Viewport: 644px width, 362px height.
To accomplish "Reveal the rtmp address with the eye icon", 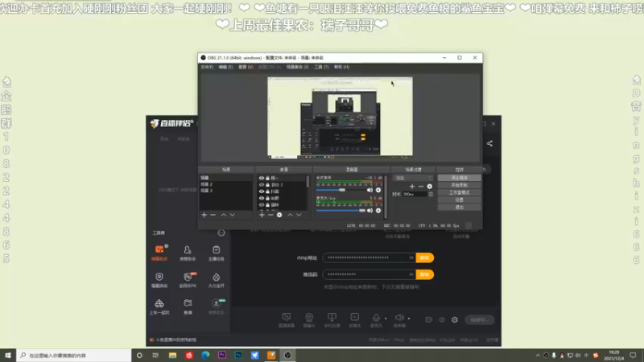I will click(411, 257).
